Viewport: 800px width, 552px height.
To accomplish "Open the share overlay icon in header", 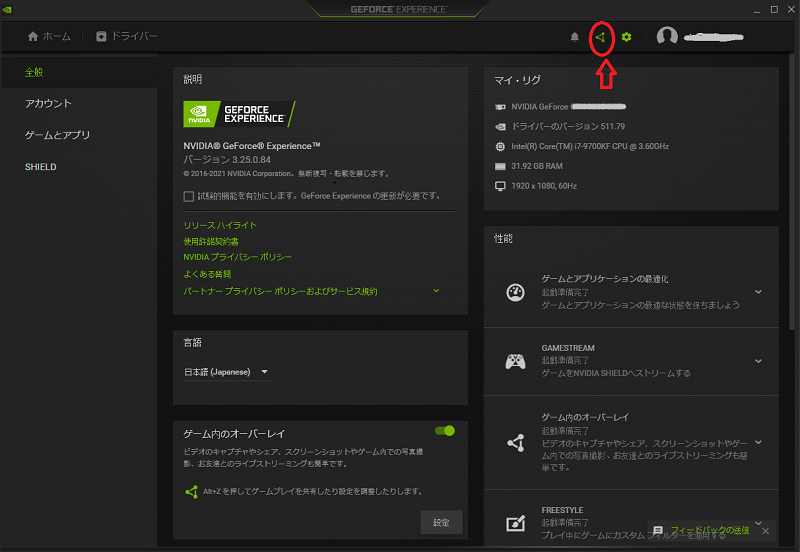I will (601, 37).
